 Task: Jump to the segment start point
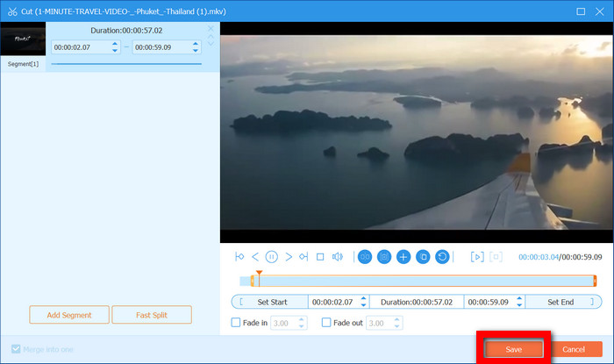239,257
